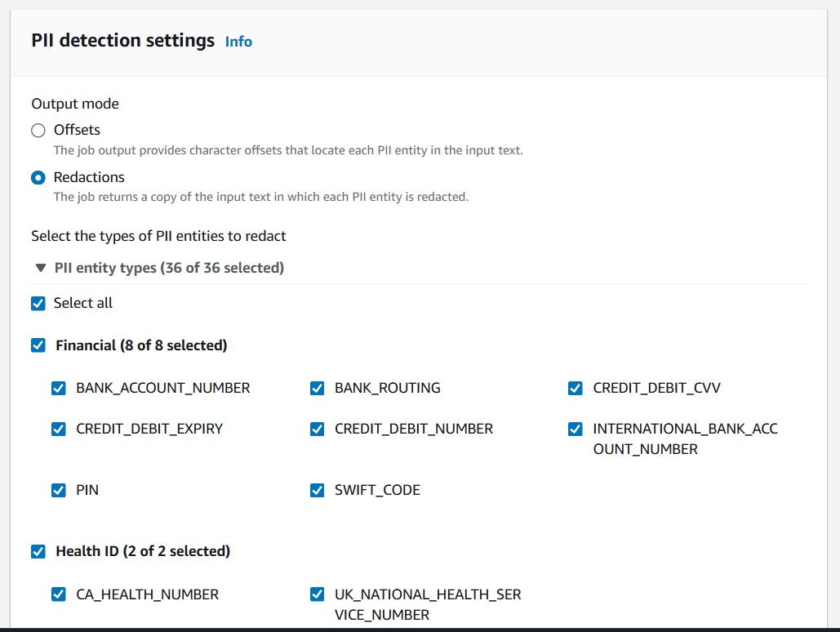Disable BANK_ROUTING redaction
The height and width of the screenshot is (632, 840).
pos(317,388)
